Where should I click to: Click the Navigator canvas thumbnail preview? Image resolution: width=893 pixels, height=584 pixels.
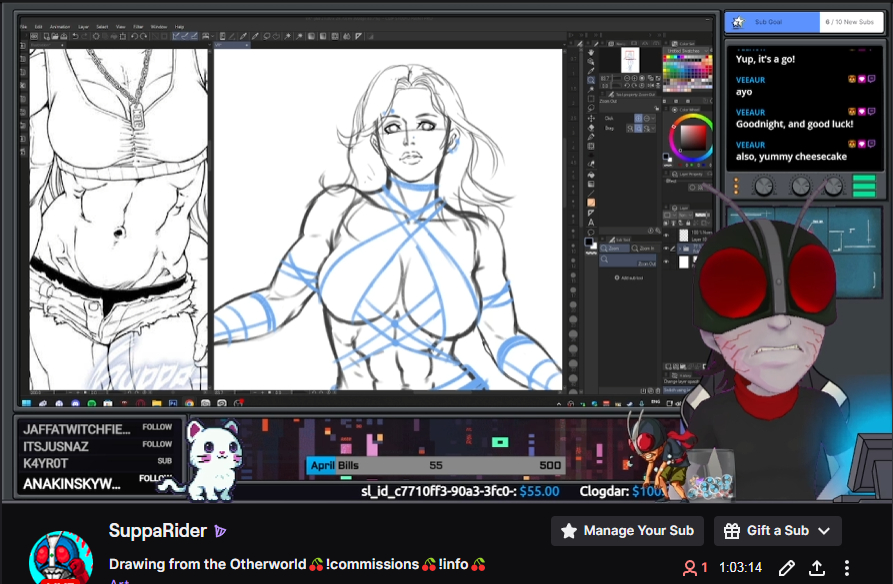click(x=630, y=59)
